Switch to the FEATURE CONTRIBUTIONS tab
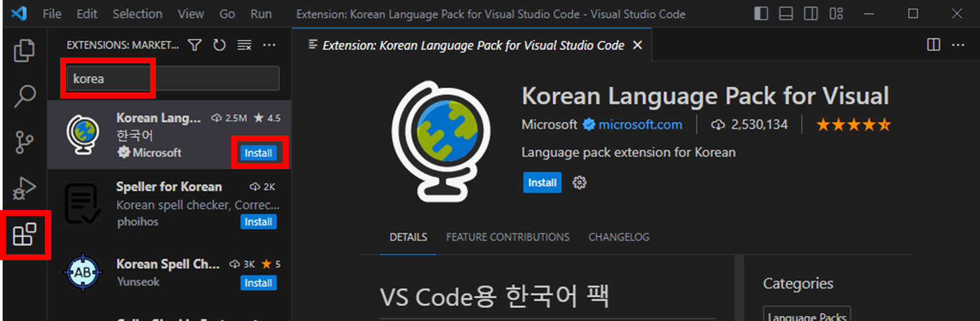 pos(508,237)
